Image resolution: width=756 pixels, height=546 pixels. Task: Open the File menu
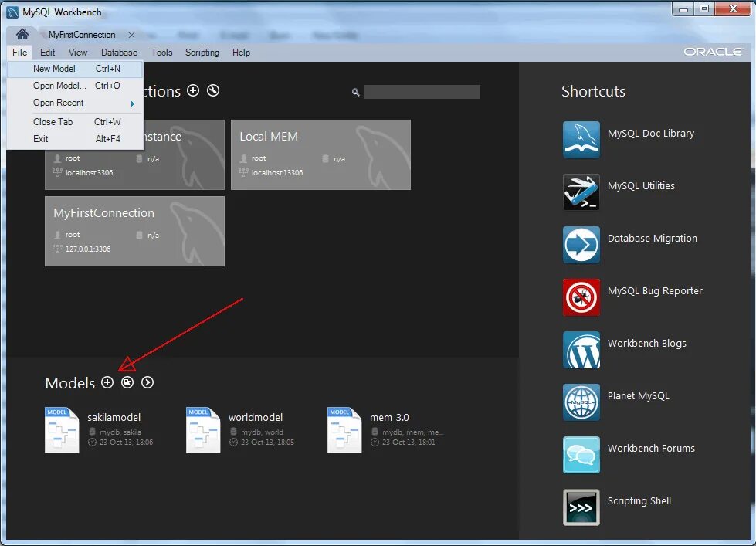pos(20,52)
